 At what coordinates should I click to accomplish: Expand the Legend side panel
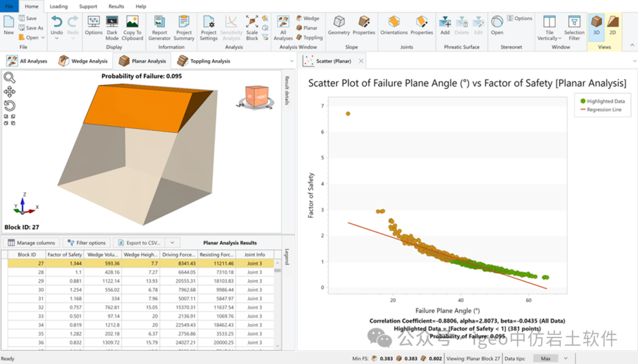[287, 257]
